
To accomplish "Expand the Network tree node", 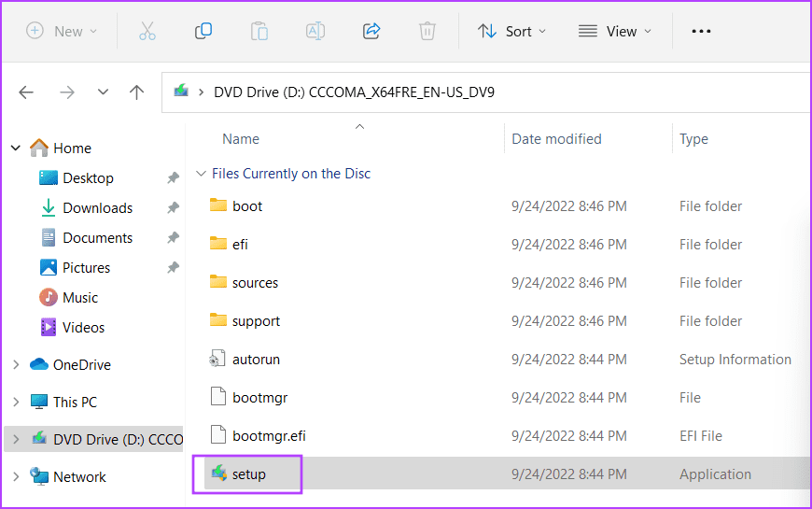I will tap(16, 477).
